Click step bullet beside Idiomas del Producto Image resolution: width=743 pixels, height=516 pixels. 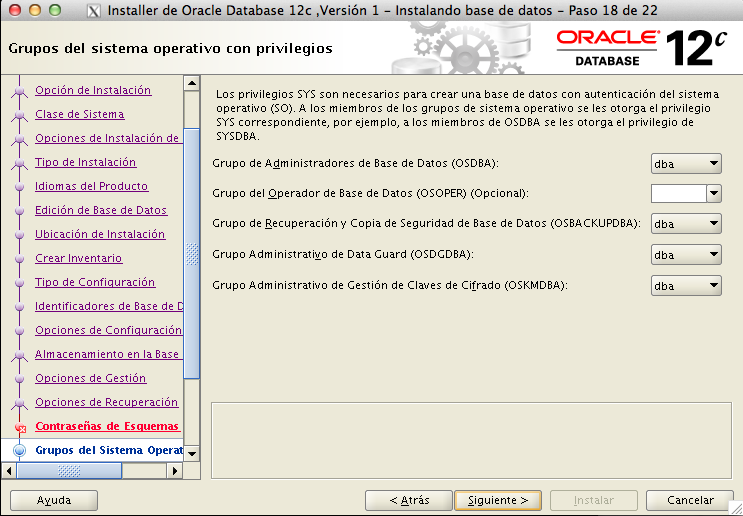click(19, 187)
